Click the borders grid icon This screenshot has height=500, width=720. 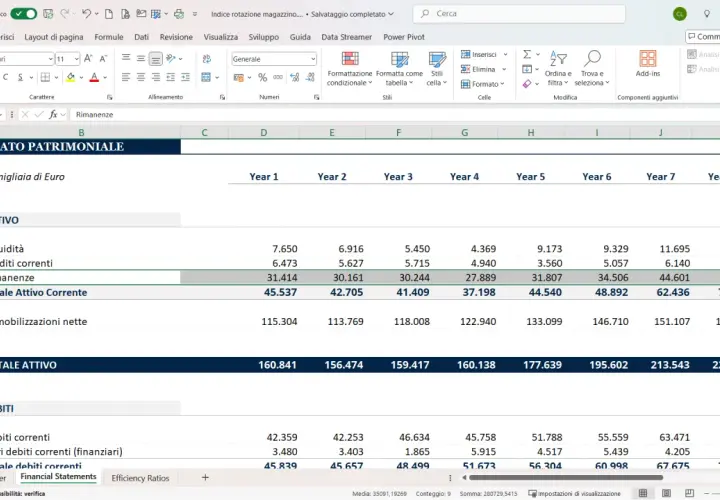pos(45,77)
